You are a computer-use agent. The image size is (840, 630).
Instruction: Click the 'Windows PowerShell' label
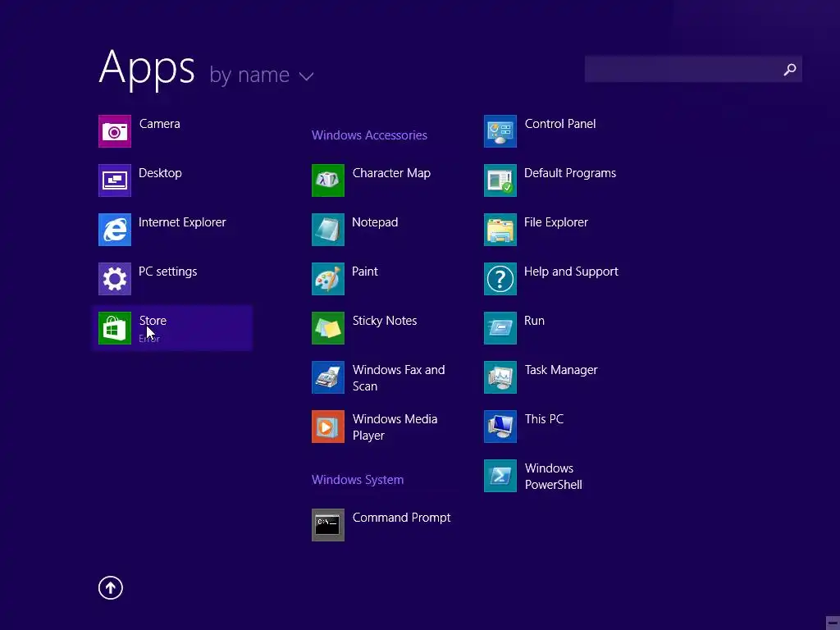pos(554,477)
